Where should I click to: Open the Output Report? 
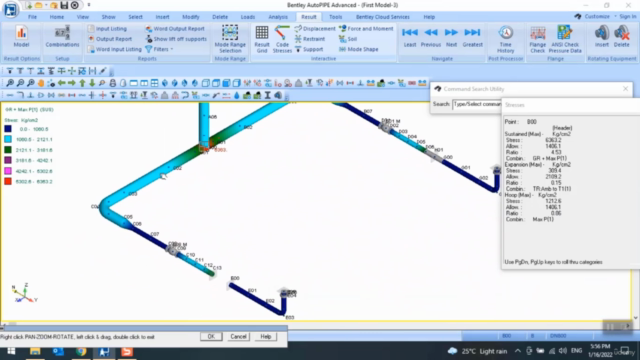click(x=110, y=39)
